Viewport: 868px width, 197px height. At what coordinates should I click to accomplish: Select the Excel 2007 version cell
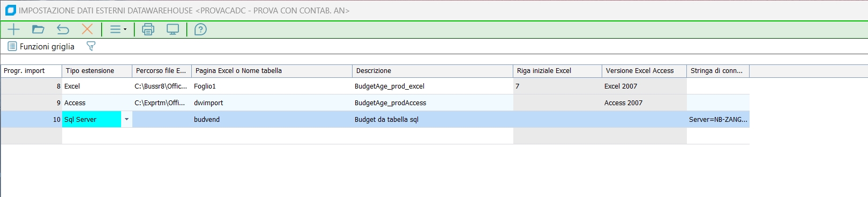click(x=644, y=86)
